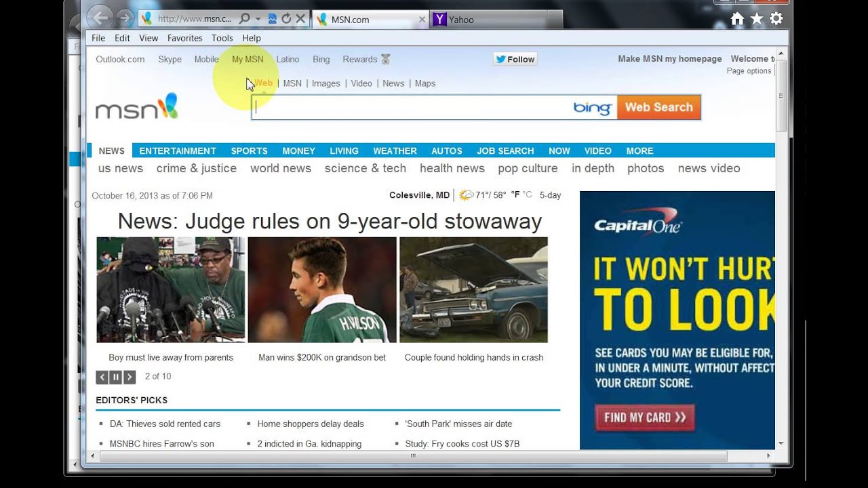This screenshot has height=488, width=868.
Task: Click the vertical scrollbar down arrow
Action: pyautogui.click(x=781, y=443)
